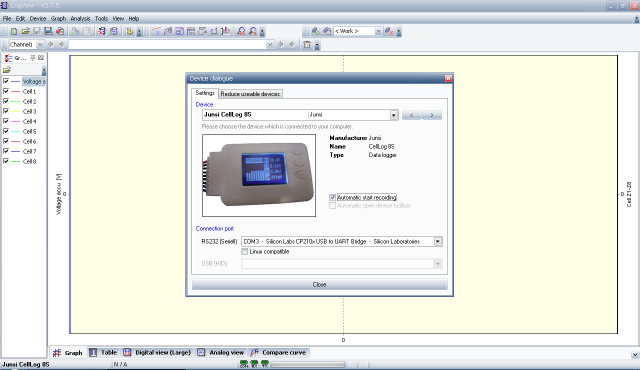Open the Work profile dropdown
This screenshot has height=370, width=640.
coord(378,31)
